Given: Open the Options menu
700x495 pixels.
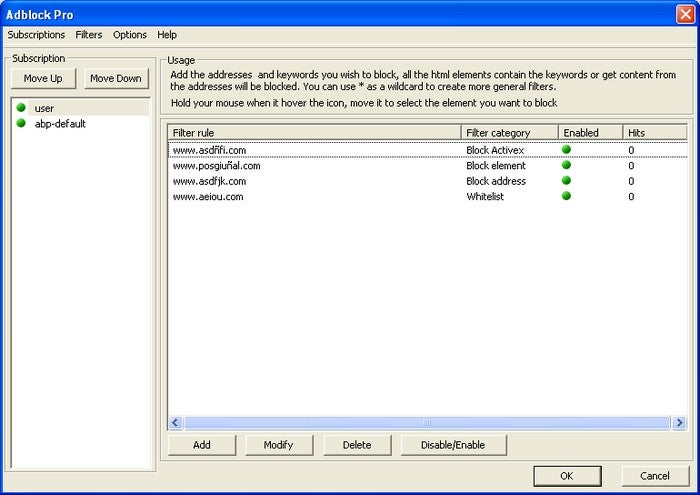Looking at the screenshot, I should (129, 35).
